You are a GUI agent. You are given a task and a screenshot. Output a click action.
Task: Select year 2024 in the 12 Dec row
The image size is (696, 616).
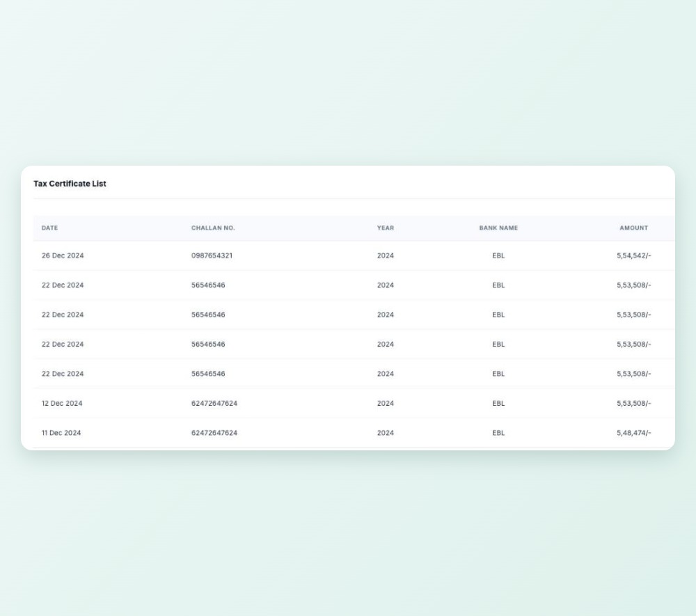tap(386, 404)
